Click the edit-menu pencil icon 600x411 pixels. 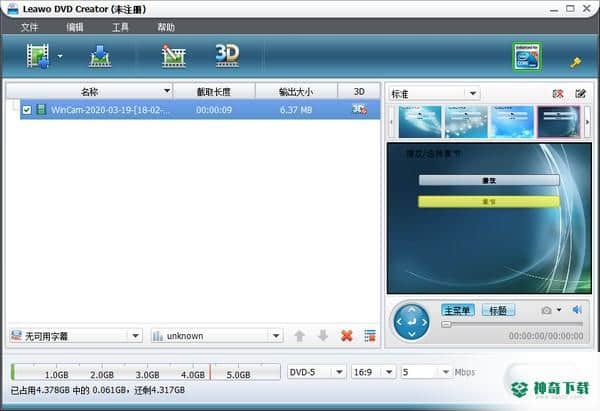[x=580, y=93]
